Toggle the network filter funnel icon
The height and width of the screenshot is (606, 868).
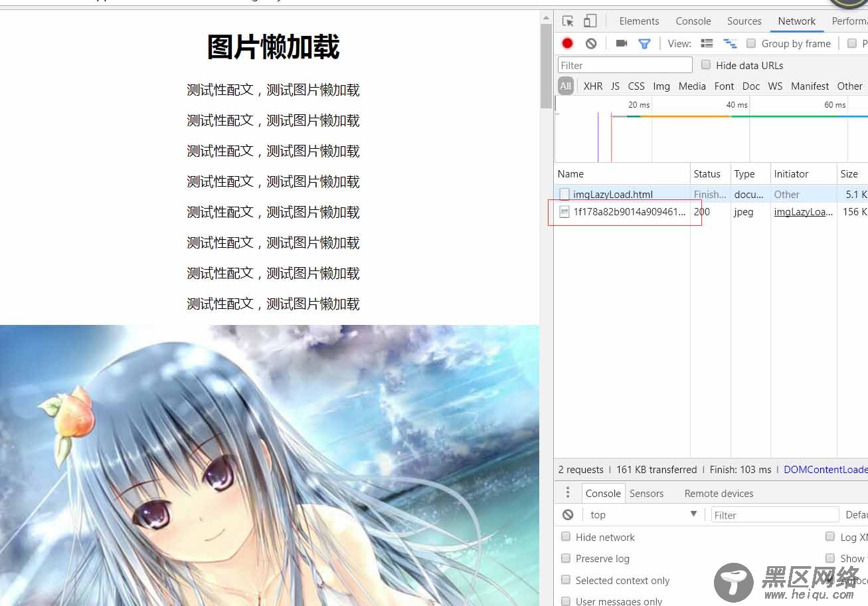pos(644,44)
